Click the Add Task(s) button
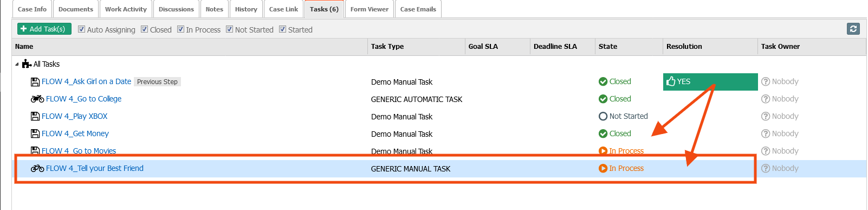The height and width of the screenshot is (210, 868). tap(44, 29)
